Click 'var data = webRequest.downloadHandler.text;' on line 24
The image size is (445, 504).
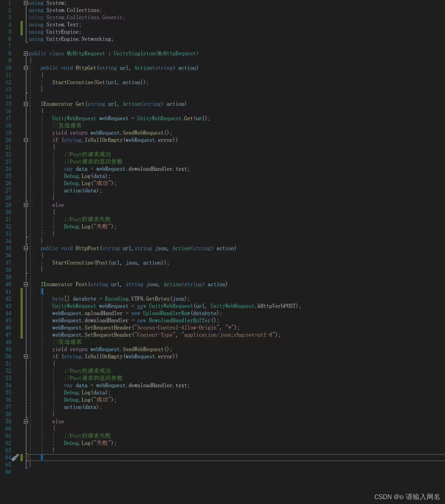tap(127, 169)
